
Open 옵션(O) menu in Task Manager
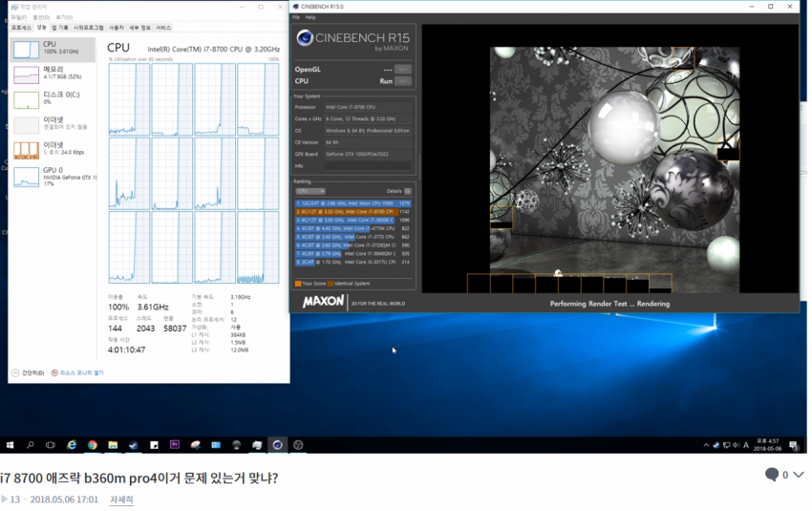(x=41, y=17)
